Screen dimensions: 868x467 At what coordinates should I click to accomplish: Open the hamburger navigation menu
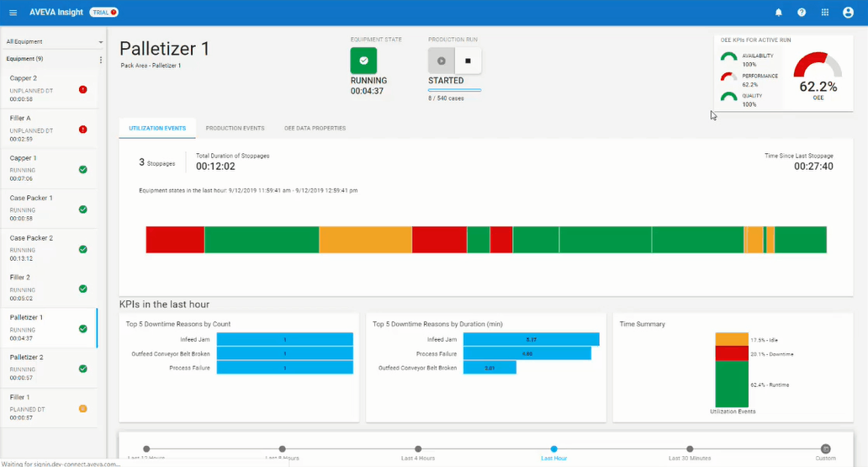pos(13,13)
